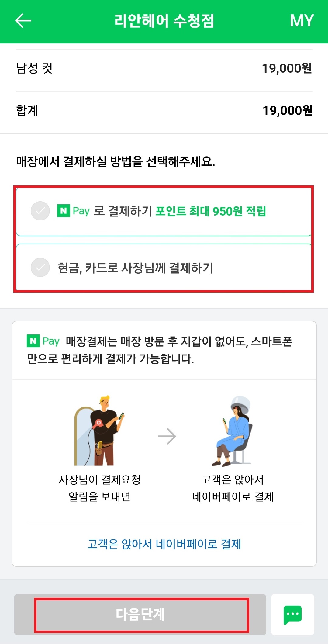Open the MY menu in header
The height and width of the screenshot is (644, 328).
(x=301, y=21)
